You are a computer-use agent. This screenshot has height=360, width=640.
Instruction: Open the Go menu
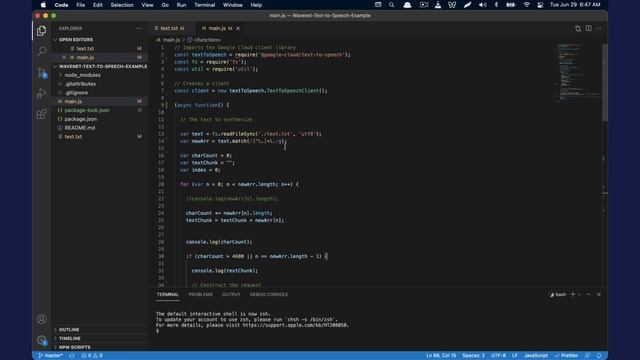[165, 5]
